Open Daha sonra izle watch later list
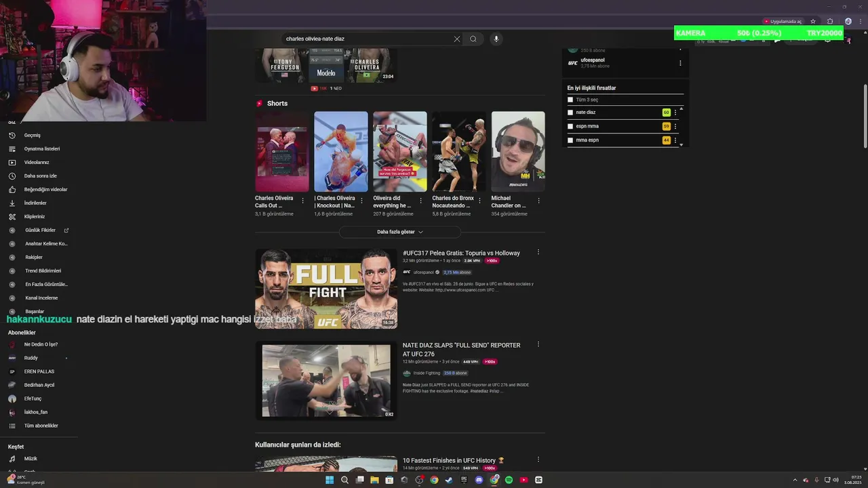Image resolution: width=868 pixels, height=488 pixels. tap(41, 176)
